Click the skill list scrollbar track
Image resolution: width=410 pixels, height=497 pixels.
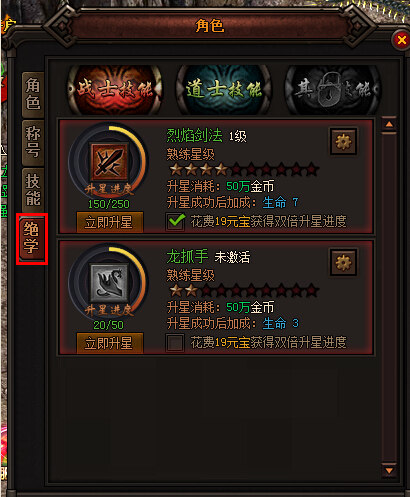(389, 297)
